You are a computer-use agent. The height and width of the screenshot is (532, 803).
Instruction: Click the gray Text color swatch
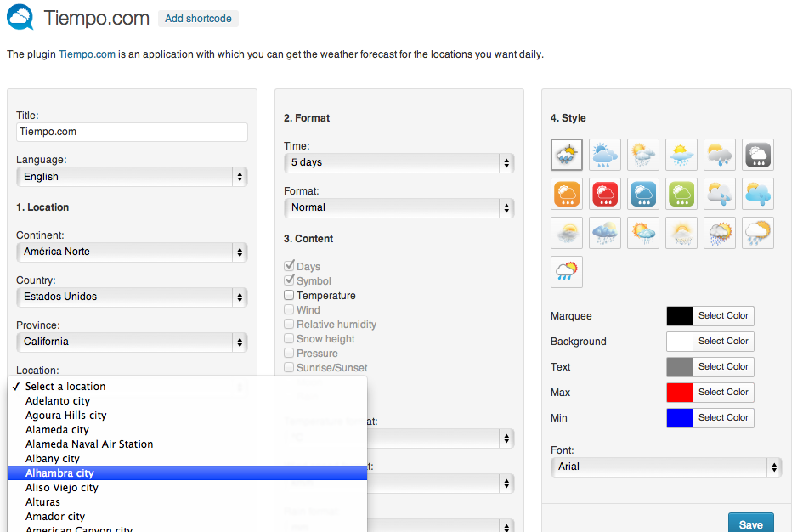(x=680, y=366)
